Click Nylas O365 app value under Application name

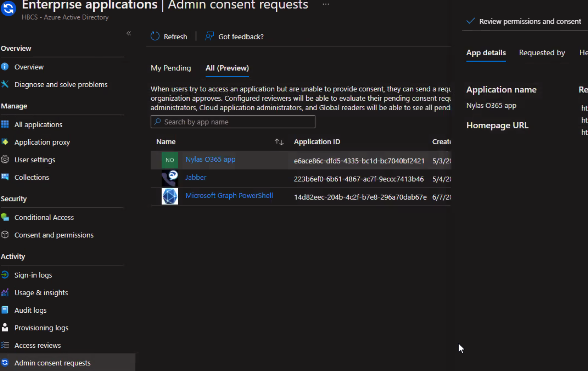(491, 106)
